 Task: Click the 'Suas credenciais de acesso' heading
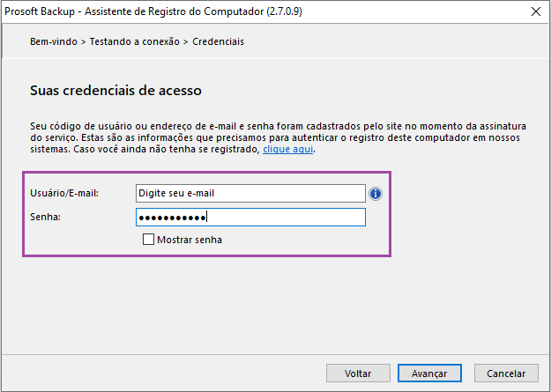pos(115,90)
